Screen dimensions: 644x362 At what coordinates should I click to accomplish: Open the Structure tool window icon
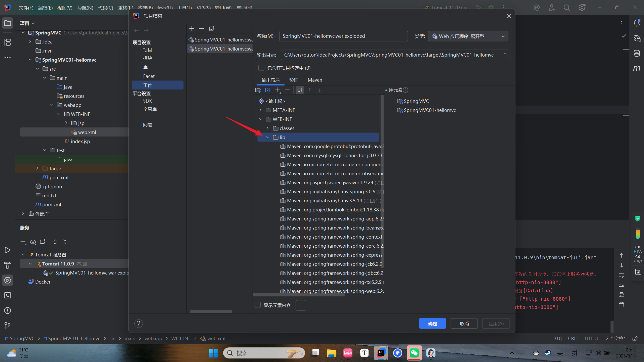pyautogui.click(x=8, y=42)
